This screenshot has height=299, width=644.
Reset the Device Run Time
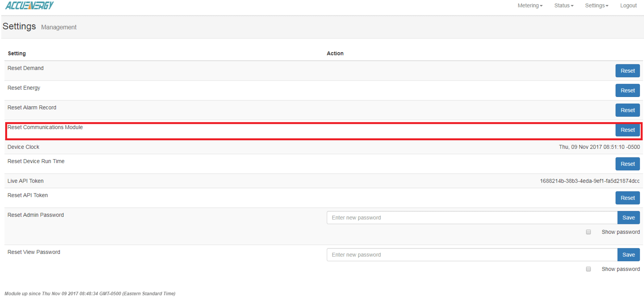627,164
